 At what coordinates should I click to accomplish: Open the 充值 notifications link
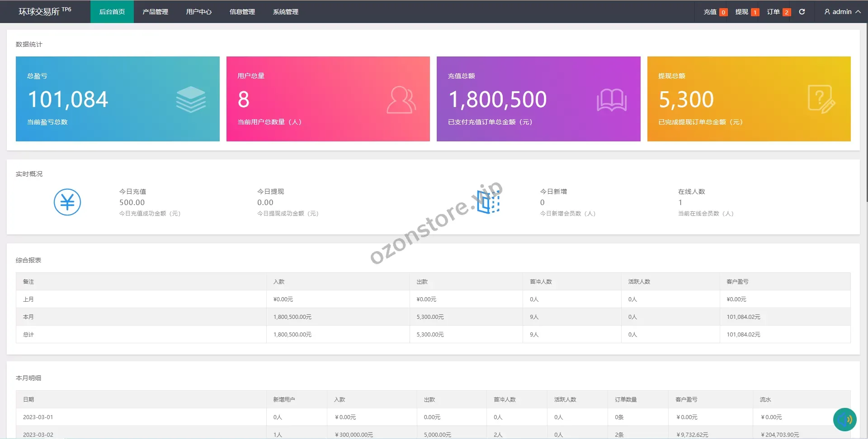(x=715, y=12)
